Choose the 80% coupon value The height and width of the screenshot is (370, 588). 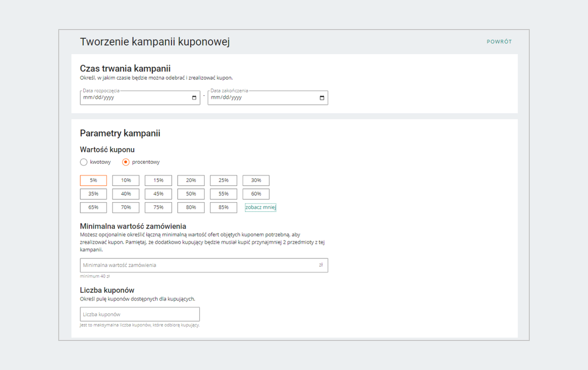click(x=191, y=208)
